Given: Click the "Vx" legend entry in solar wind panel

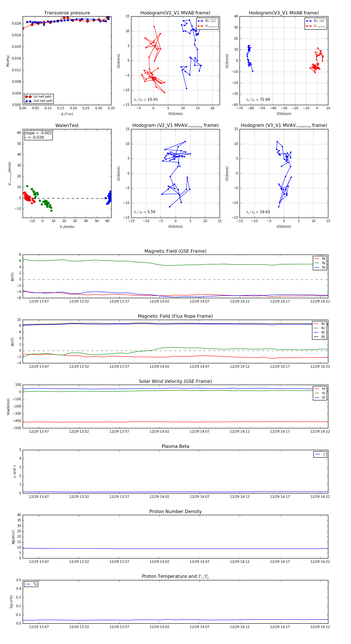Looking at the screenshot, I should [x=320, y=389].
